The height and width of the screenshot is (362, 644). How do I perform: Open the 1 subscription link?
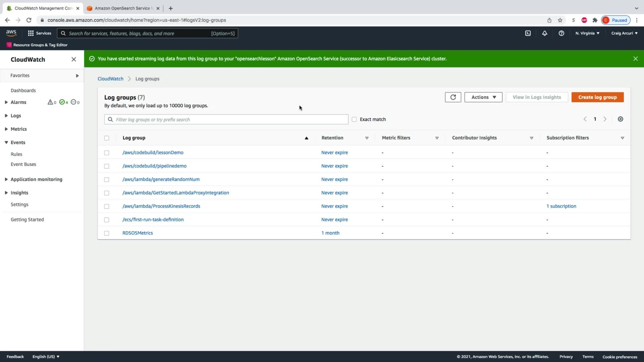coord(561,206)
